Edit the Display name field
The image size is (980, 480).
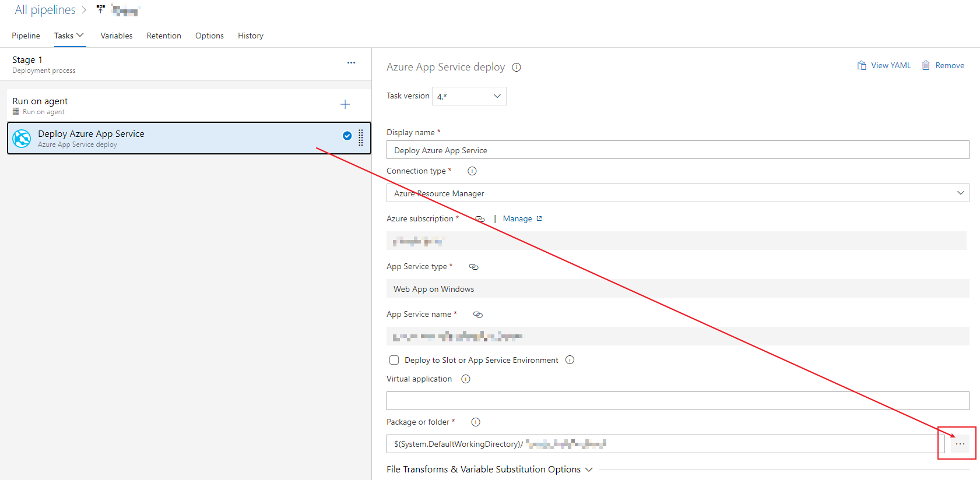click(x=677, y=150)
